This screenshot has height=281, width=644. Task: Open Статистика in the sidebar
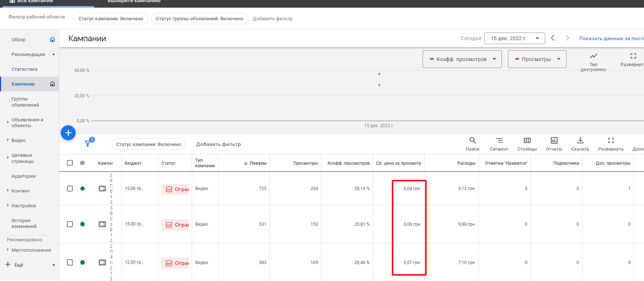tap(24, 69)
